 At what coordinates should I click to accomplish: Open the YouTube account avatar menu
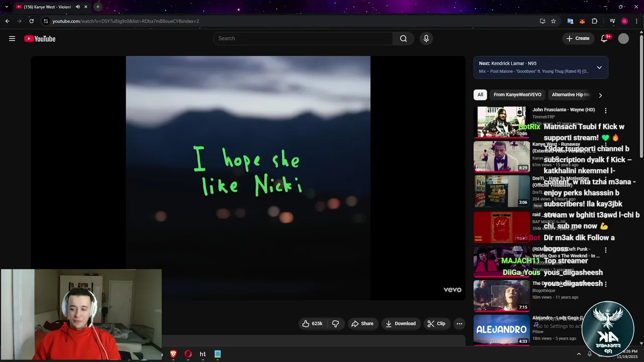pyautogui.click(x=623, y=39)
